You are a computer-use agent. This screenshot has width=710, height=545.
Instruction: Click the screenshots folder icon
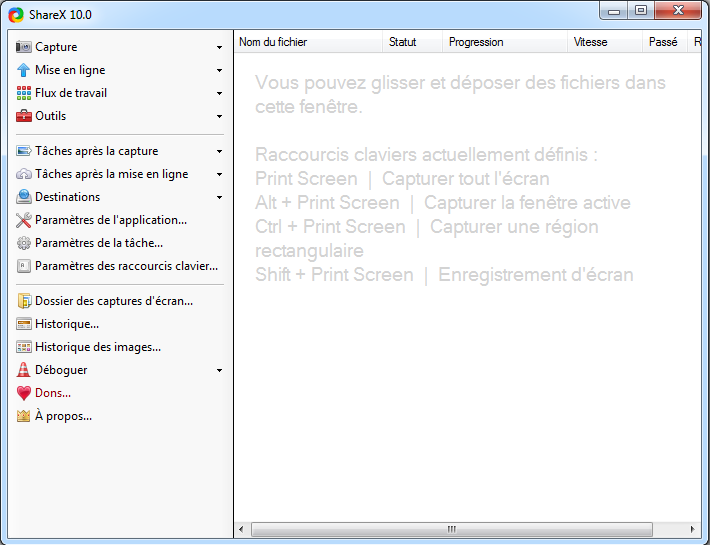coord(24,301)
